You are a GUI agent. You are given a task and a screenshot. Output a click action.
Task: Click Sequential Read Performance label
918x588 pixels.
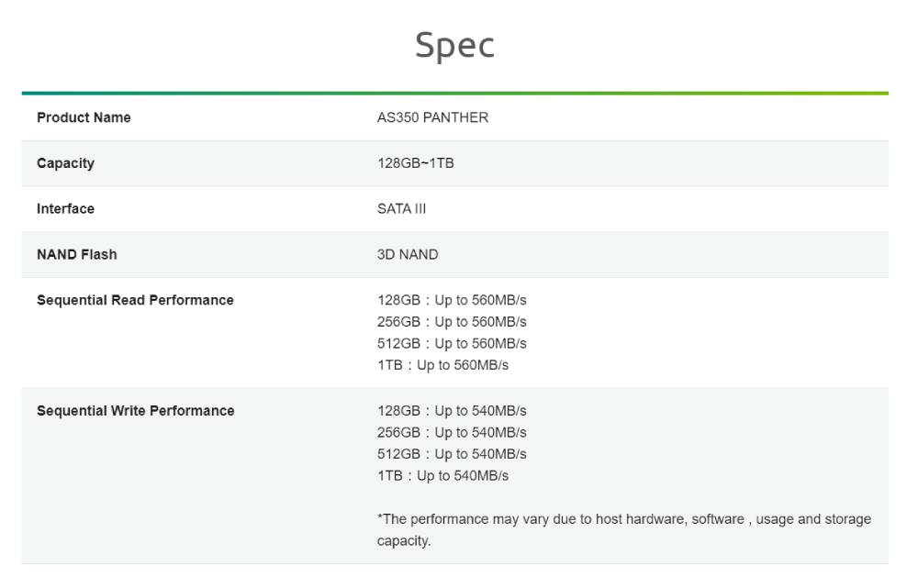pyautogui.click(x=135, y=301)
